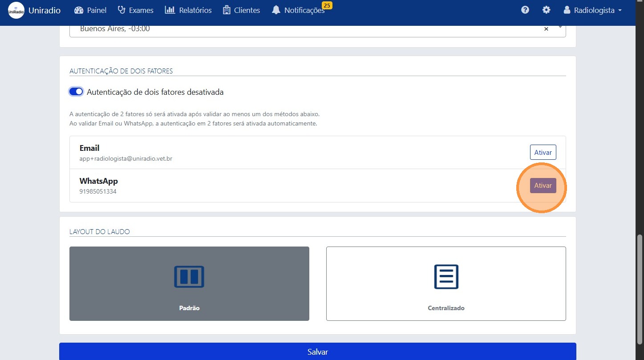The image size is (644, 360).
Task: Click the Painel dashboard icon
Action: pyautogui.click(x=79, y=10)
